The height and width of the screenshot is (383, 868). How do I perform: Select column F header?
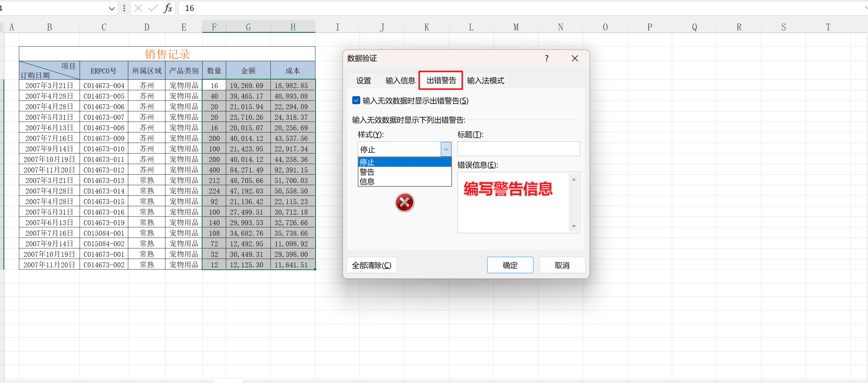pyautogui.click(x=214, y=27)
